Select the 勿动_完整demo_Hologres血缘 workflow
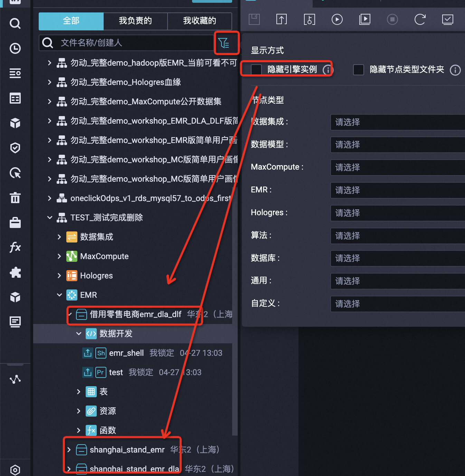The height and width of the screenshot is (476, 465). point(126,82)
